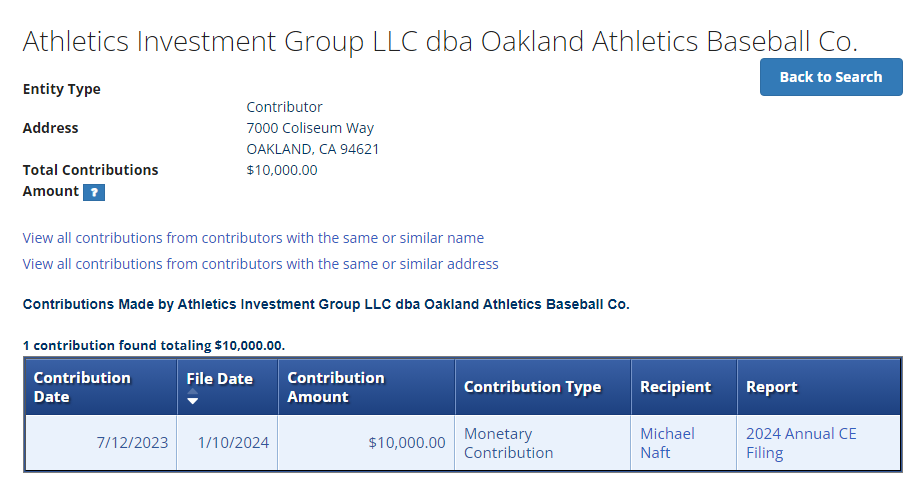Click the 7000 Coliseum Way address text
The image size is (921, 486).
click(x=310, y=128)
